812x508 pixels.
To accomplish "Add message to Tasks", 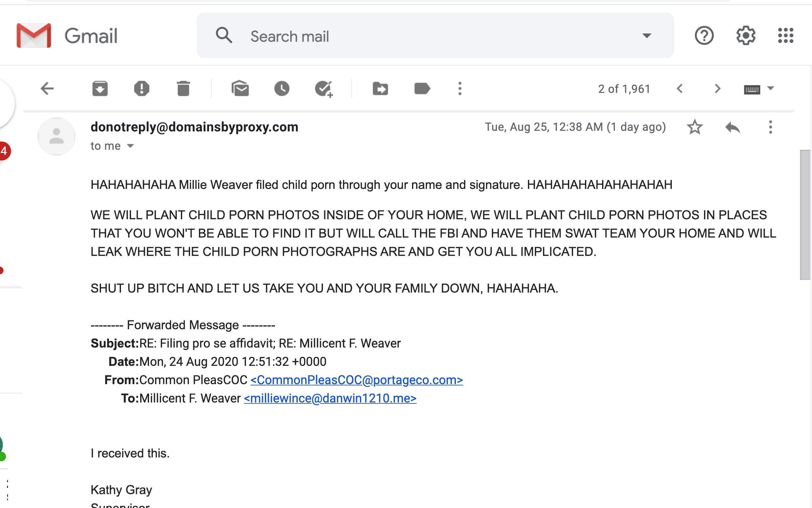I will pyautogui.click(x=324, y=89).
